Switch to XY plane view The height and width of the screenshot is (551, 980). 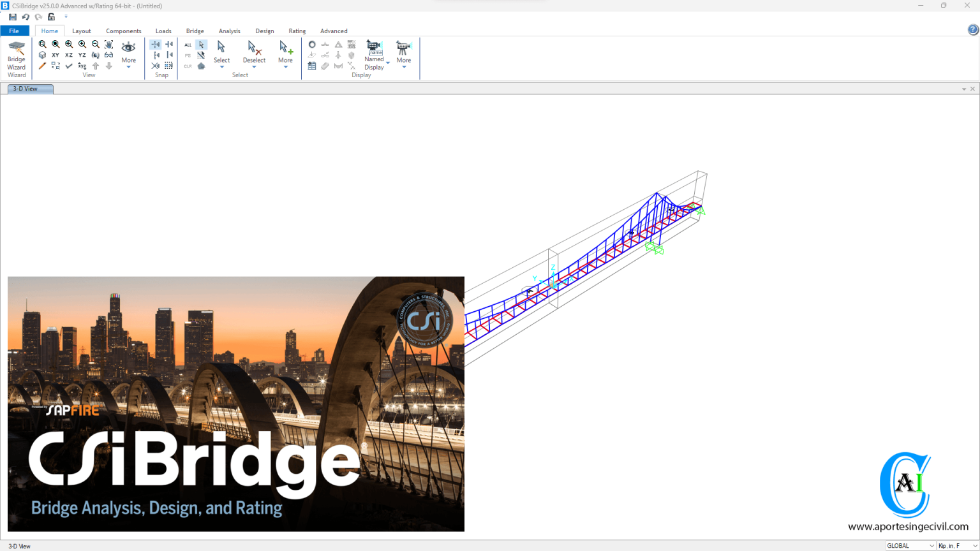[56, 55]
